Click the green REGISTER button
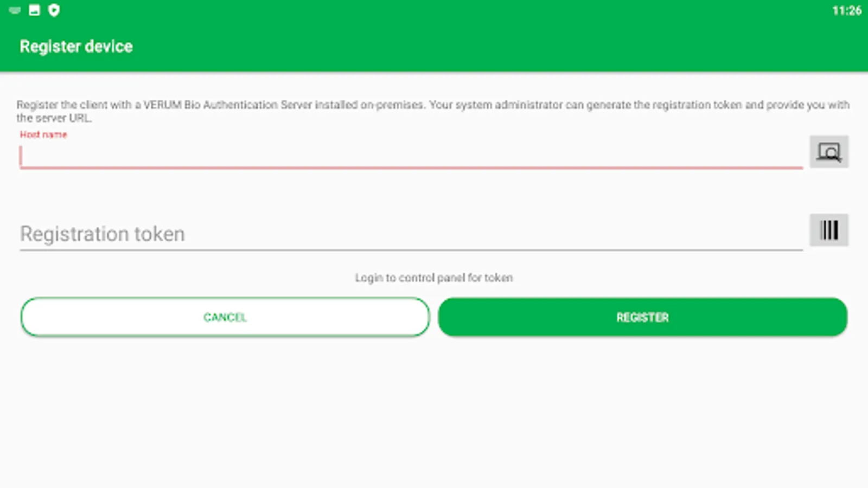 [x=643, y=317]
